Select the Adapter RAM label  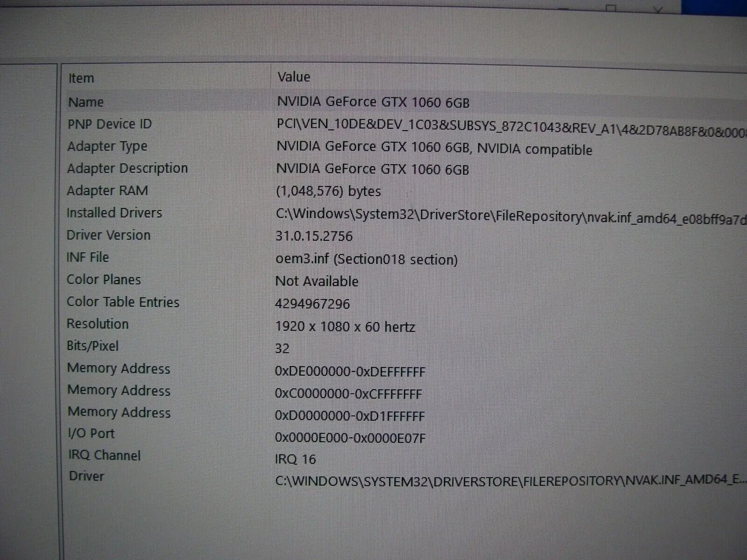coord(107,190)
